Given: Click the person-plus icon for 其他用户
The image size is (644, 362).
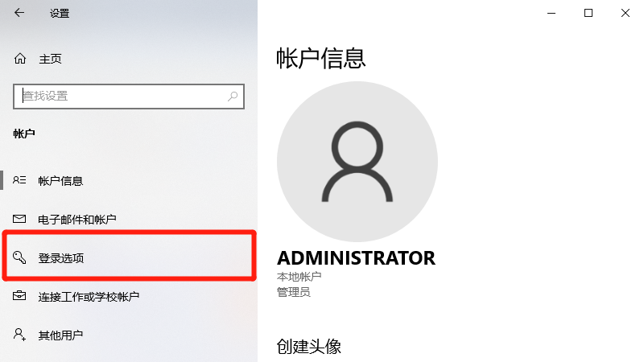Looking at the screenshot, I should [19, 334].
